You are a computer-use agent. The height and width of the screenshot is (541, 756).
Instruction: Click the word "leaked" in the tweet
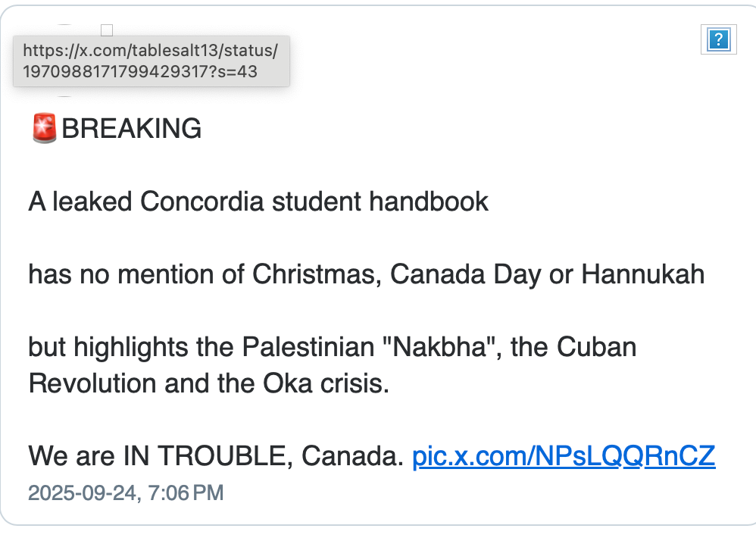point(94,202)
